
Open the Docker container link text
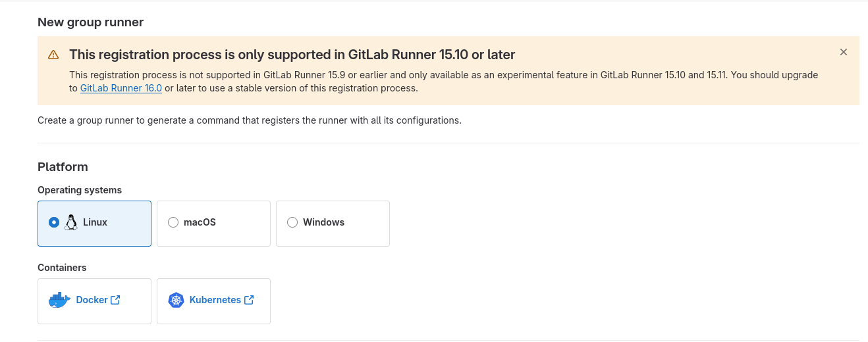point(92,300)
